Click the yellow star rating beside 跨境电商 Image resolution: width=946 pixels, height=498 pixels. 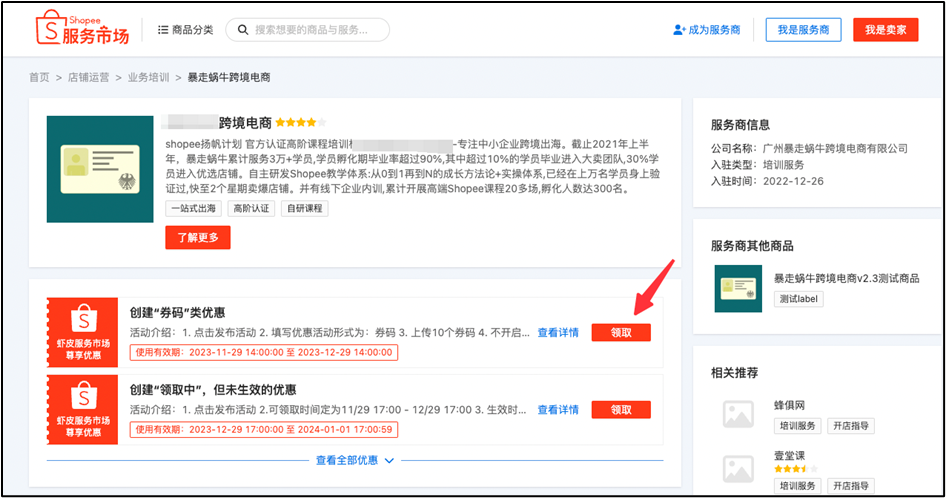click(300, 123)
